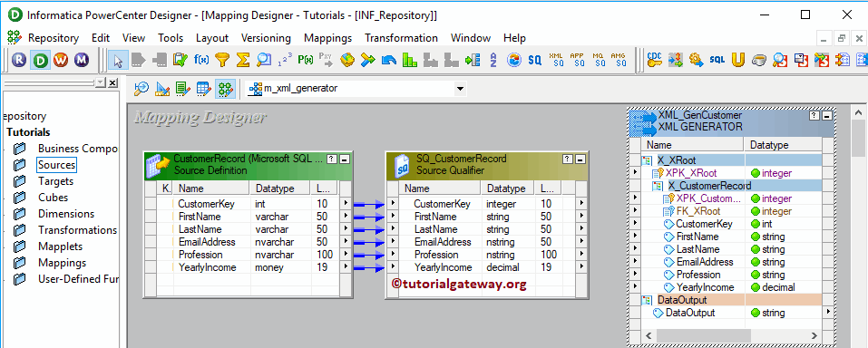The height and width of the screenshot is (348, 868).
Task: Switch to Source Analyzer workspace
Action: (141, 89)
